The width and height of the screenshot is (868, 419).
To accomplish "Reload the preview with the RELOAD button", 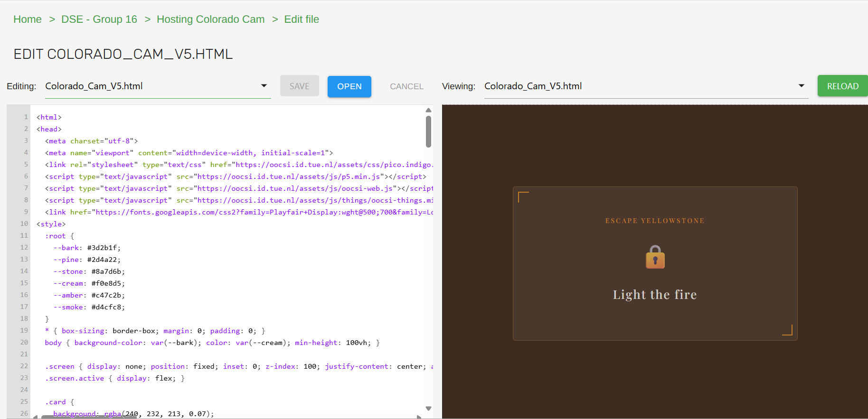I will pos(843,86).
